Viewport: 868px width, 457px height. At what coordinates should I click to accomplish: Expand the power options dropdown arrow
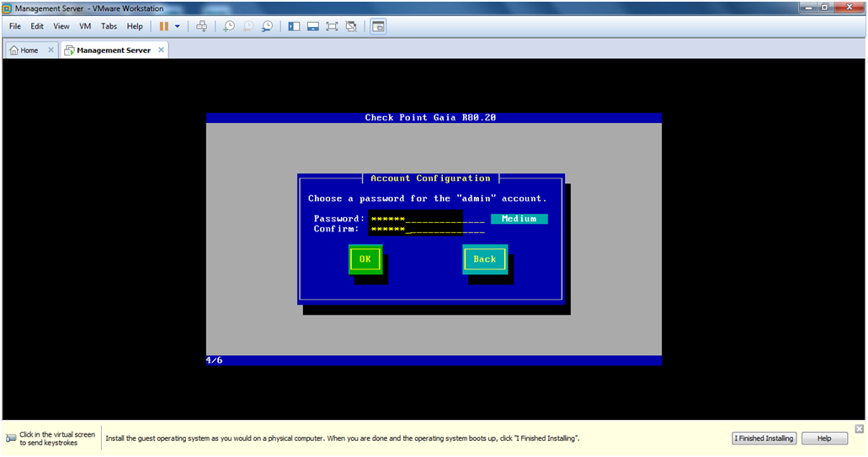click(x=177, y=26)
